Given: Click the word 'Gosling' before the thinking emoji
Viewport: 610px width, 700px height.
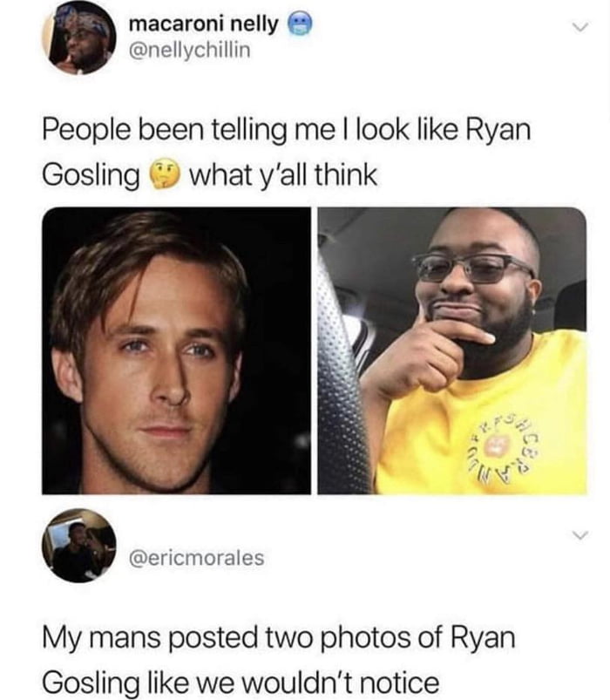Looking at the screenshot, I should (x=91, y=175).
